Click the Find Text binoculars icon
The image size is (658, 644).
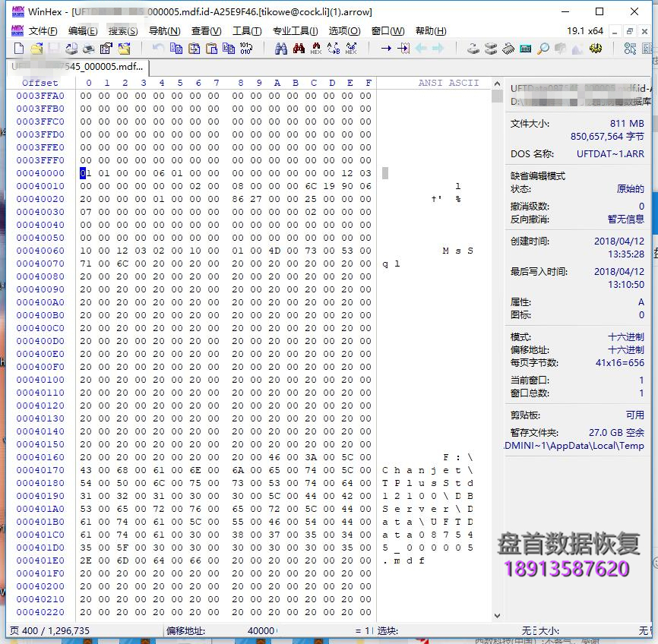click(280, 49)
